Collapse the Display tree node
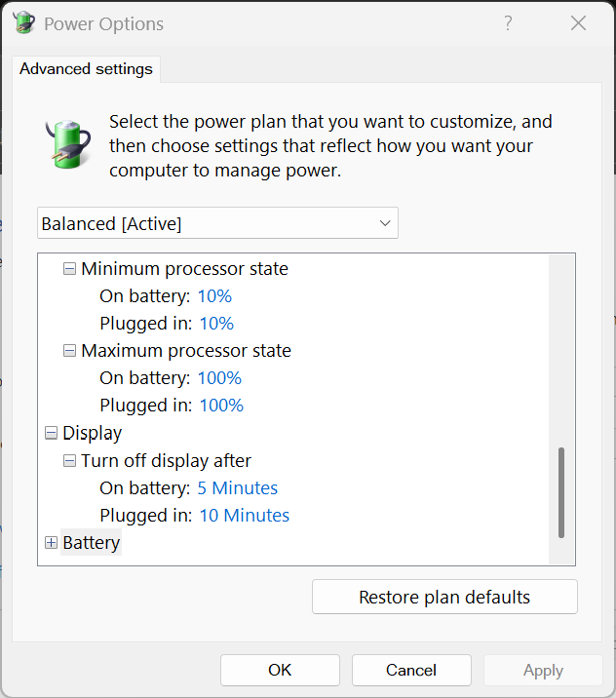Viewport: 616px width, 698px height. point(52,433)
